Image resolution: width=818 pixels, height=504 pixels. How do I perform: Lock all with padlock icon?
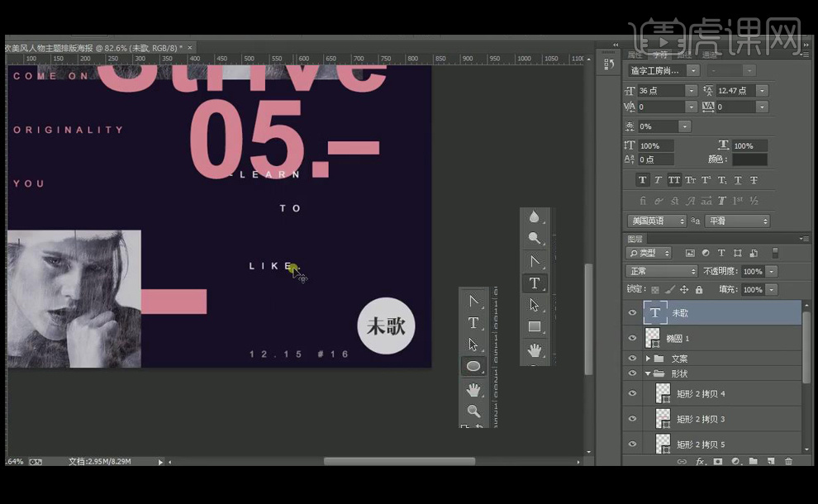(699, 289)
